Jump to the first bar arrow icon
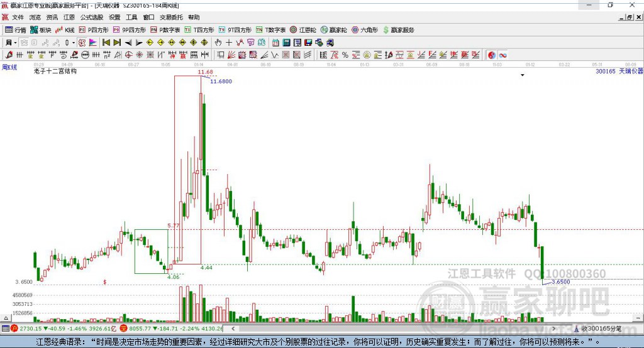Screen dimensions: 644x348 [106, 43]
